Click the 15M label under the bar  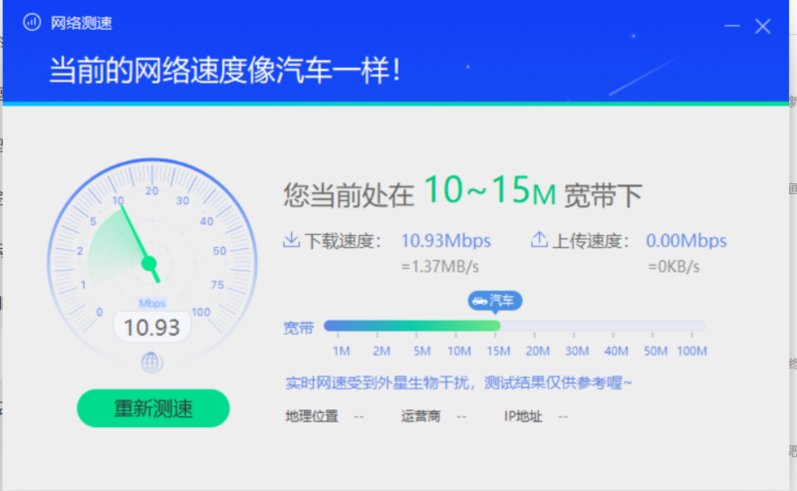pyautogui.click(x=498, y=351)
